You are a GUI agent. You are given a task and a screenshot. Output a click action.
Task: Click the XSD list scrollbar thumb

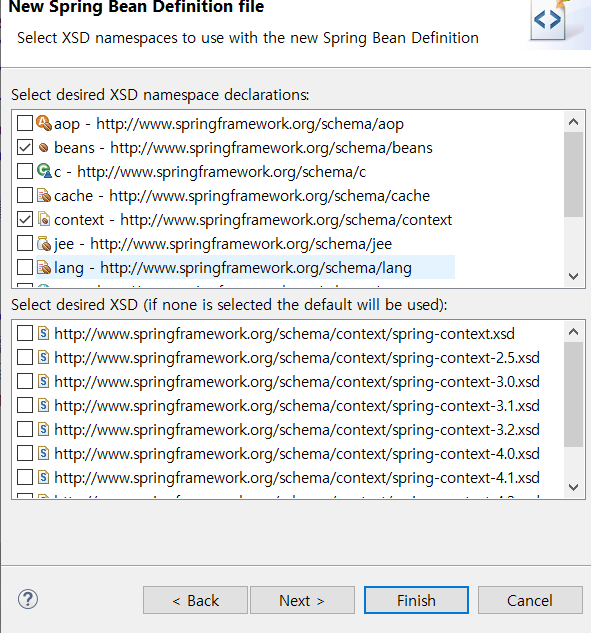point(573,394)
